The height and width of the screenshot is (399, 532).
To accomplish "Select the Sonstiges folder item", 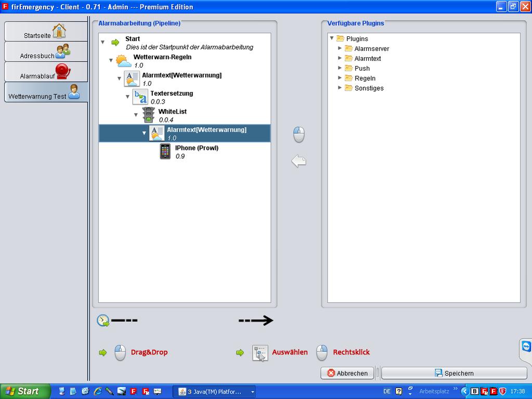I will (x=369, y=88).
